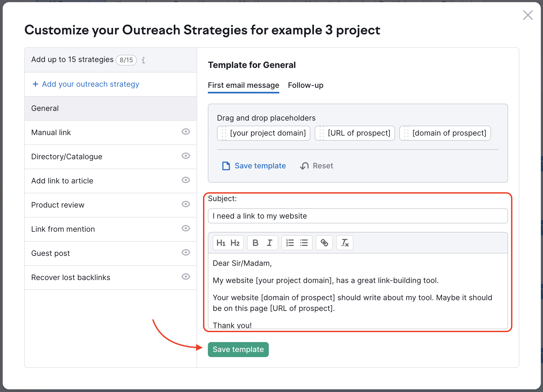The width and height of the screenshot is (543, 392).
Task: Open the strategies limit info tooltip
Action: coord(144,60)
